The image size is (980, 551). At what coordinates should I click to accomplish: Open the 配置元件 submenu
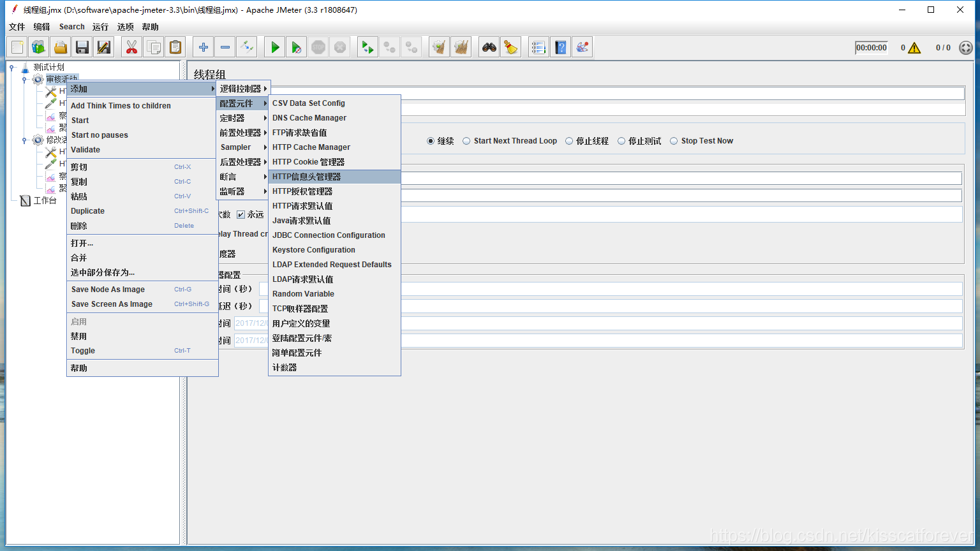point(243,103)
